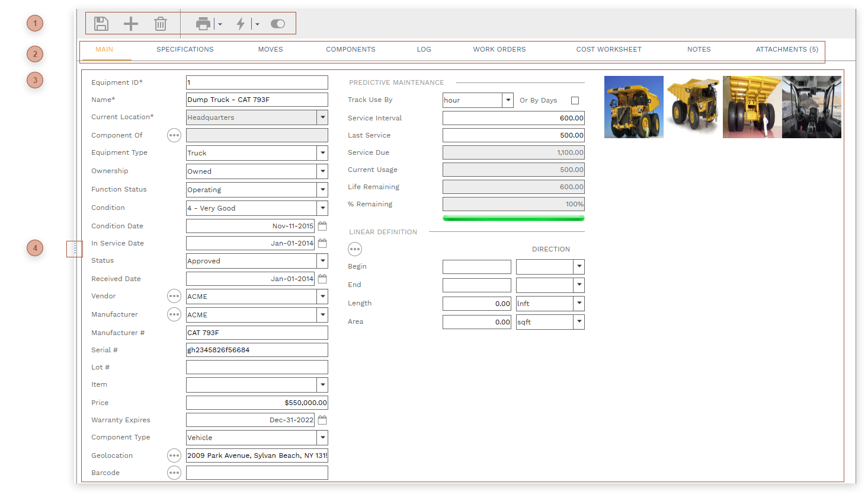
Task: Open the Condition dropdown list
Action: coord(322,208)
